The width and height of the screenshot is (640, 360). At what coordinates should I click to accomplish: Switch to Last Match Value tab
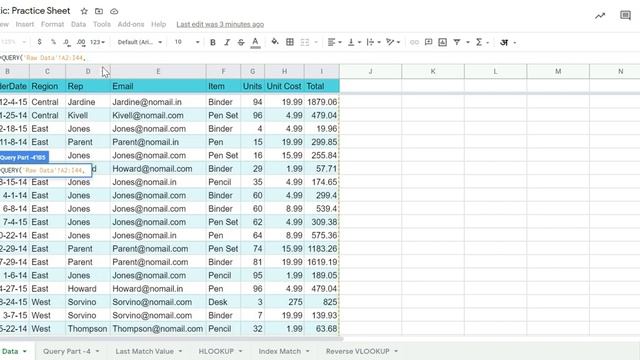(144, 351)
